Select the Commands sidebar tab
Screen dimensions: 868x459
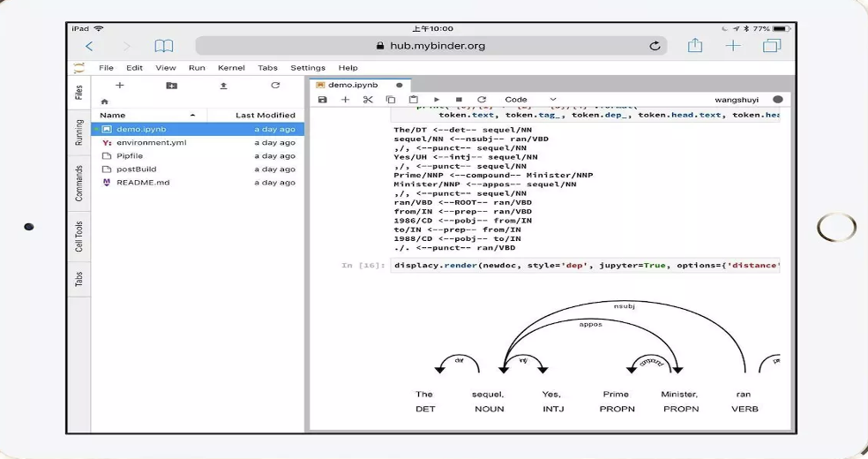(79, 184)
